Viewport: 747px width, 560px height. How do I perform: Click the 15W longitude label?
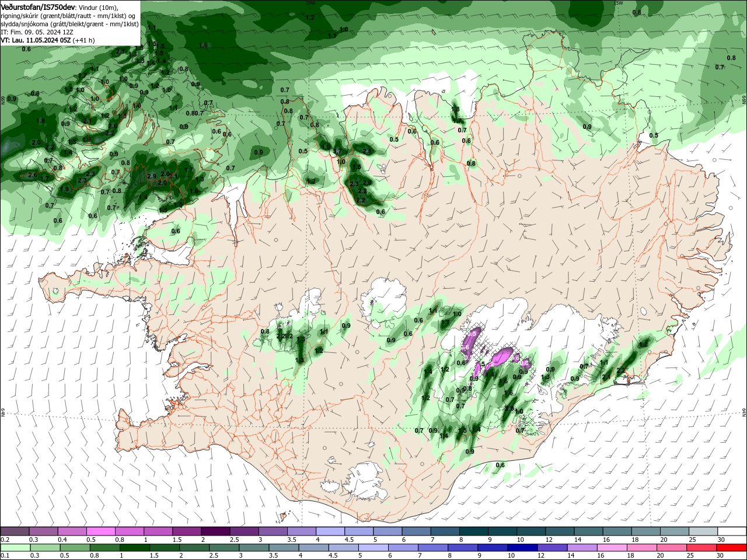(x=619, y=3)
